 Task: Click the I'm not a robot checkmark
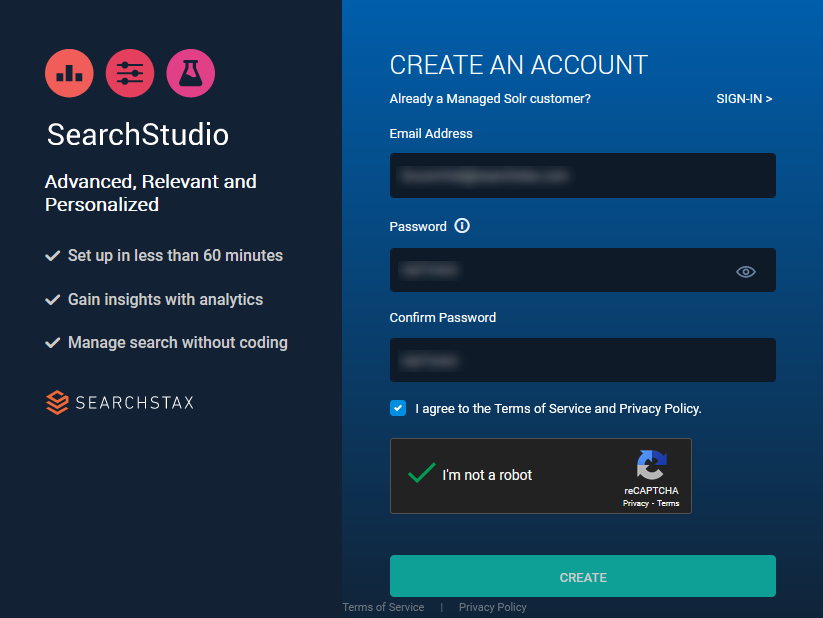pos(421,473)
